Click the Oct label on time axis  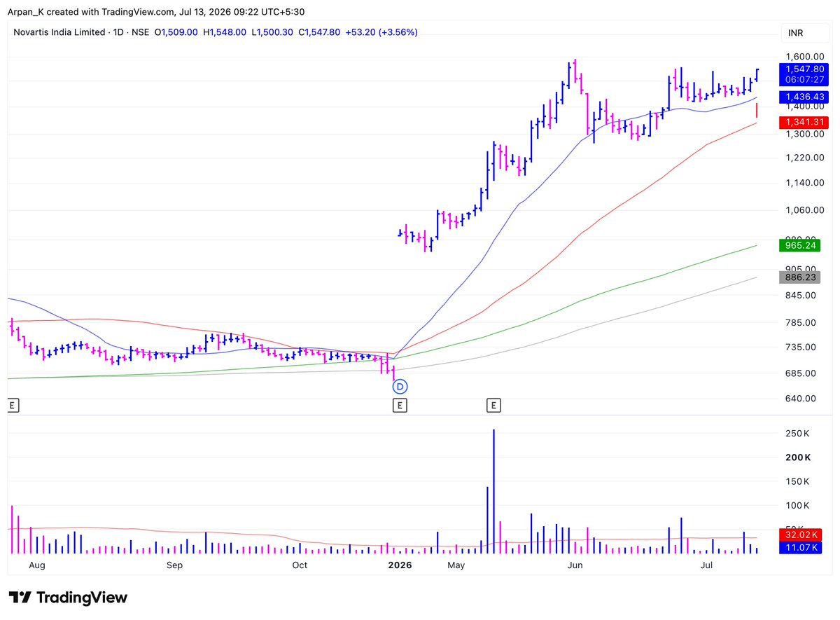pos(300,564)
